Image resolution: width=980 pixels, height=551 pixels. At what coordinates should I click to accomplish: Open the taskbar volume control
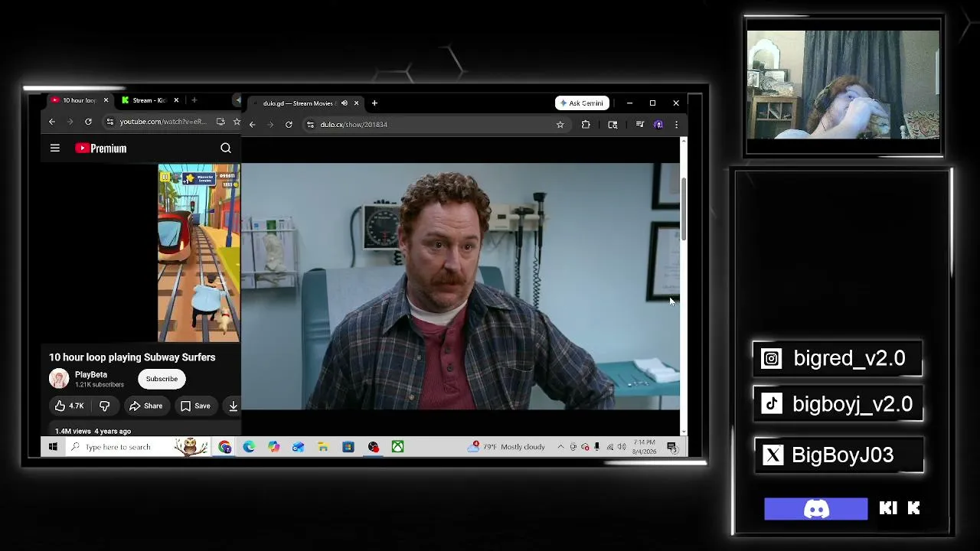click(622, 447)
